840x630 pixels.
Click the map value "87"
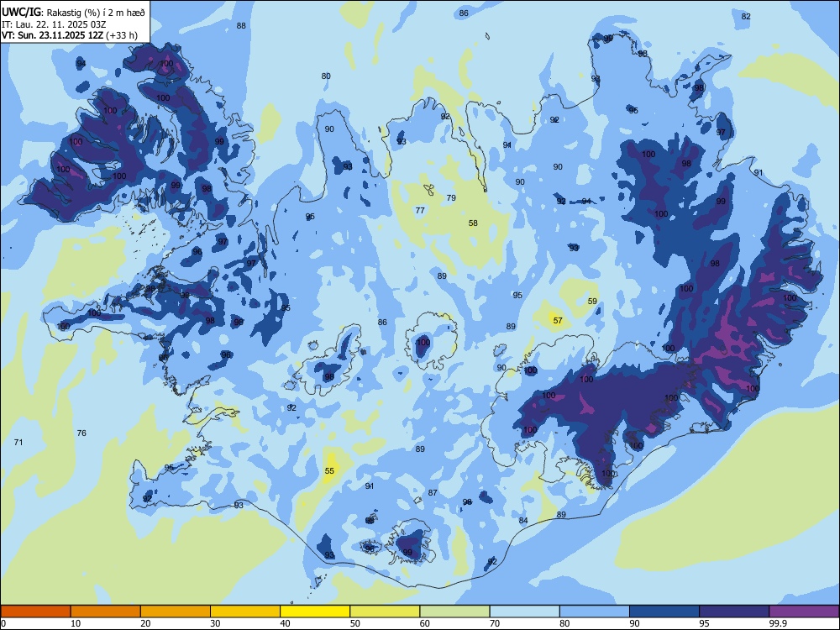coord(433,493)
